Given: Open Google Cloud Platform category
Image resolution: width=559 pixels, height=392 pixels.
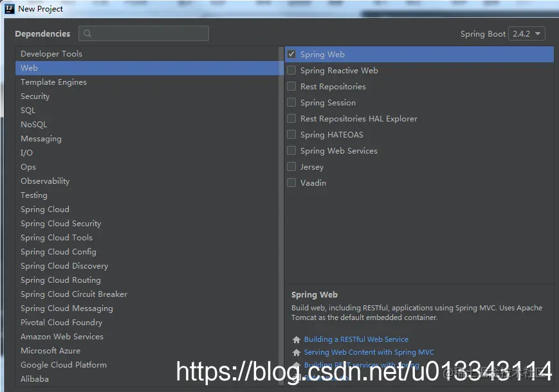Looking at the screenshot, I should [x=147, y=364].
